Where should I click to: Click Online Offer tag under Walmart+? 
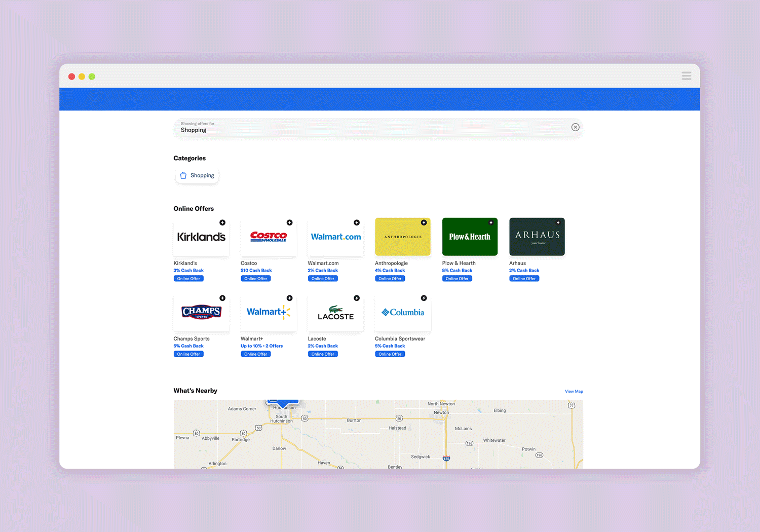(255, 354)
